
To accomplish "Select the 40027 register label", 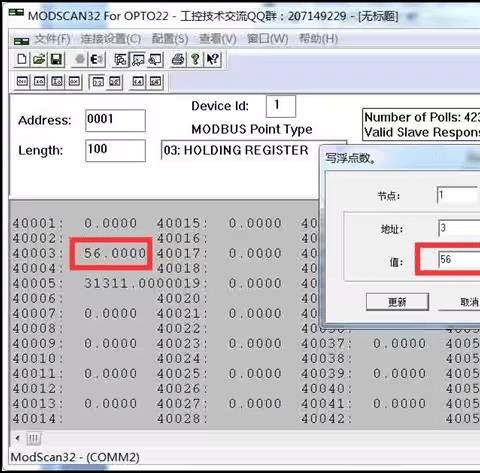I will (x=182, y=404).
